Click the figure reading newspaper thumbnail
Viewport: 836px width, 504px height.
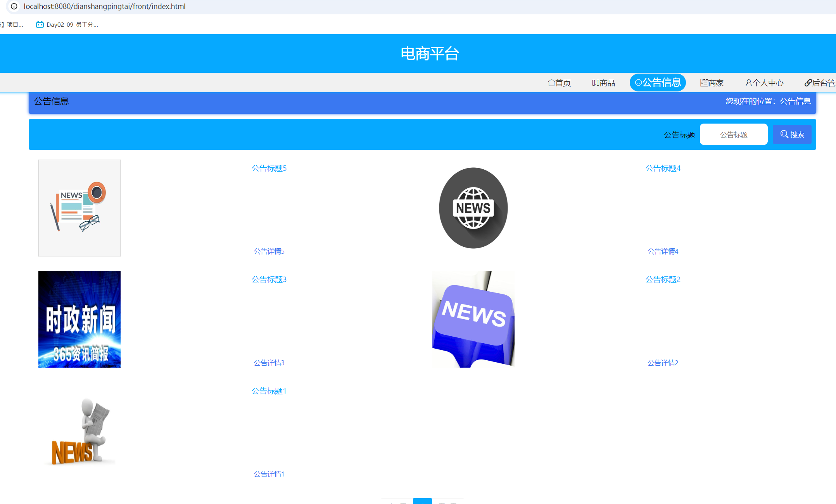pos(79,431)
